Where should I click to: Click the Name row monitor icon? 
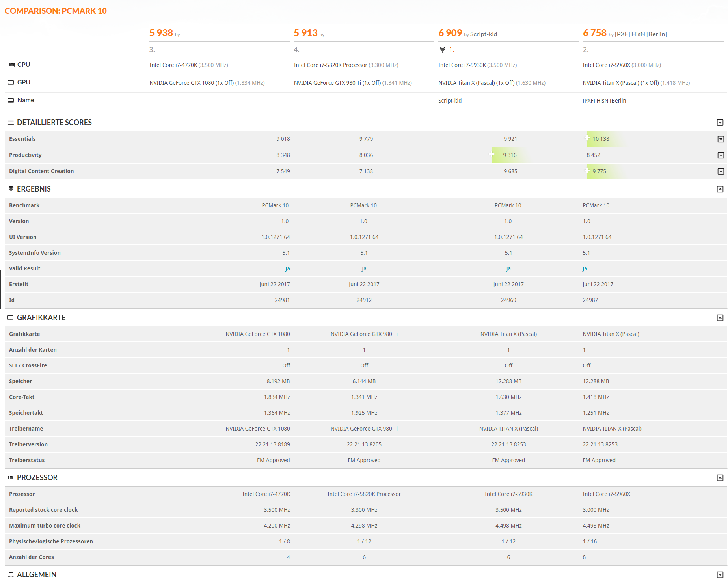[11, 100]
